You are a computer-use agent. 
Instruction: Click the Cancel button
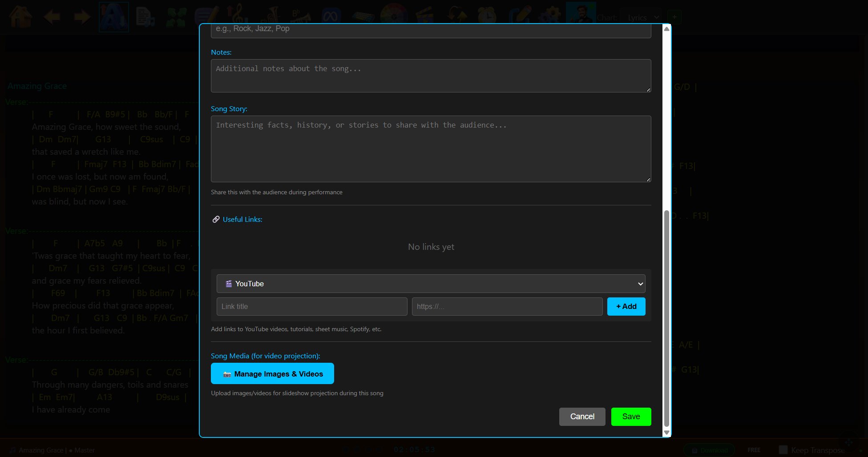tap(582, 417)
